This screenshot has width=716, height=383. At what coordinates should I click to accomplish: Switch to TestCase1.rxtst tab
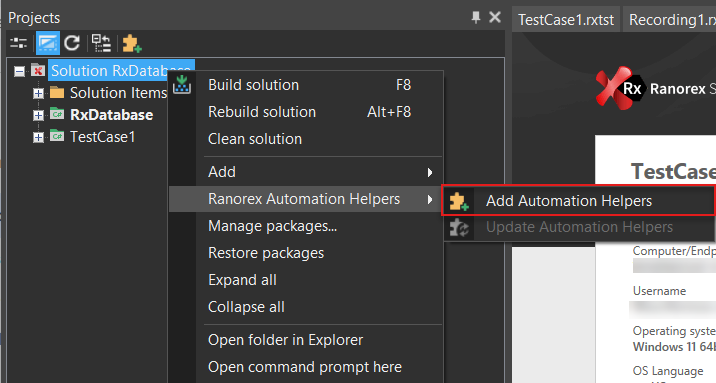[566, 20]
